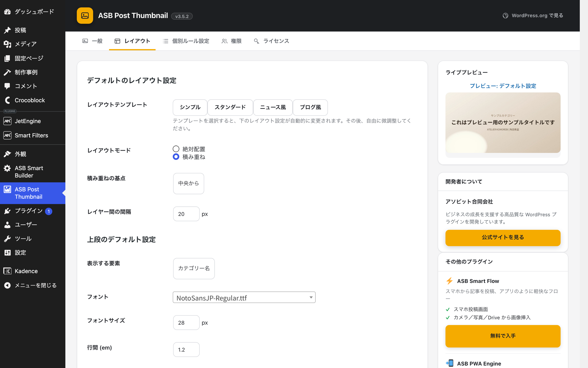Viewport: 588px width, 368px height.
Task: Click the プラグイン plug icon
Action: pyautogui.click(x=7, y=211)
